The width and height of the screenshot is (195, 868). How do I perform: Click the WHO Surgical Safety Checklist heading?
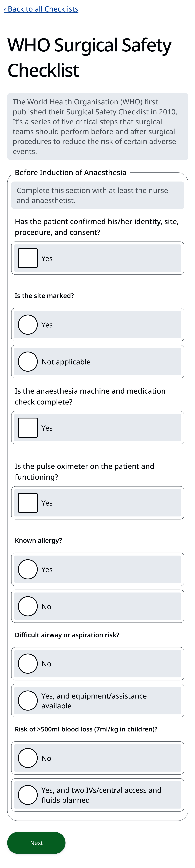(x=89, y=58)
